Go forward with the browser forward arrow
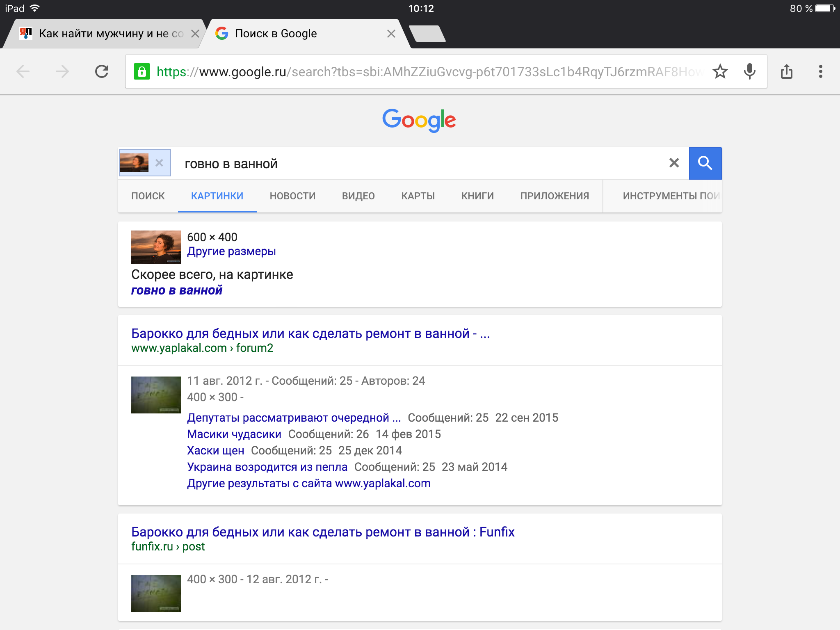The height and width of the screenshot is (630, 840). click(x=62, y=72)
